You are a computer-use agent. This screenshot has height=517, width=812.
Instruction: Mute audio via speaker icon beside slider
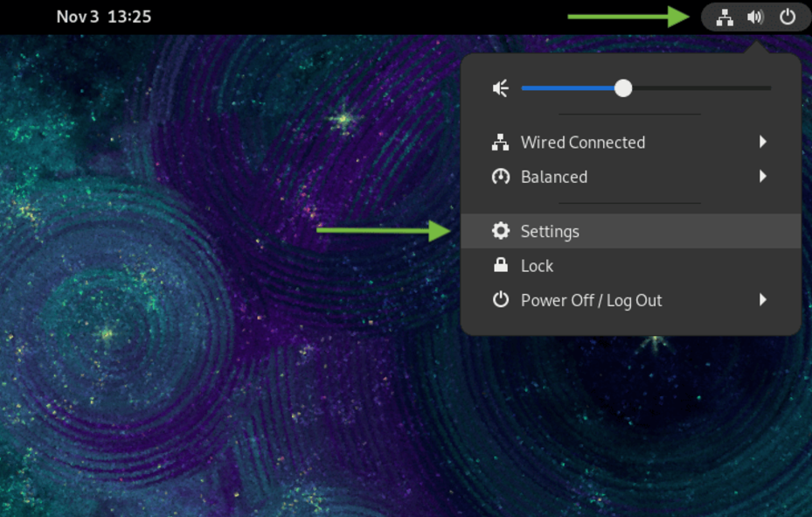[500, 88]
